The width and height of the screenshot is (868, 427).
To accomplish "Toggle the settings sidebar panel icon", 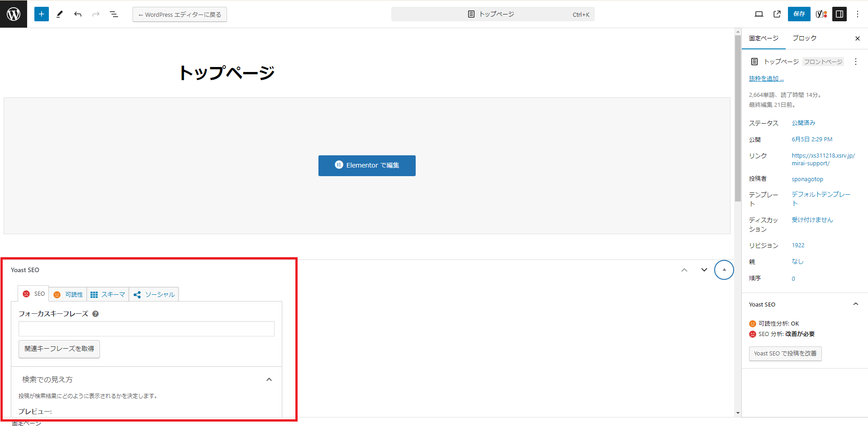I will (x=840, y=14).
